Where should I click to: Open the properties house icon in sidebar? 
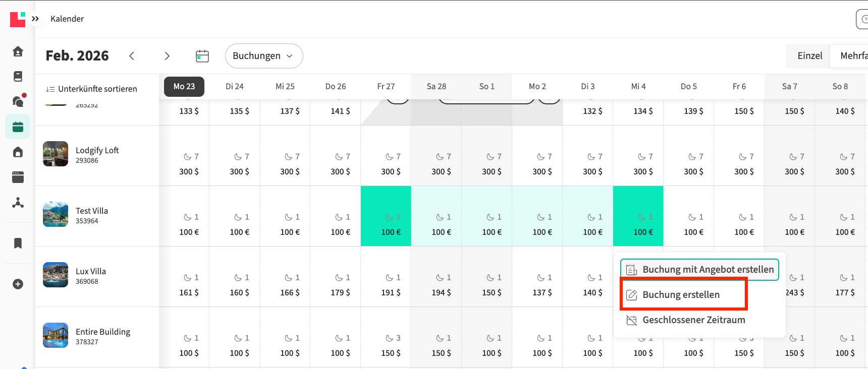tap(18, 152)
